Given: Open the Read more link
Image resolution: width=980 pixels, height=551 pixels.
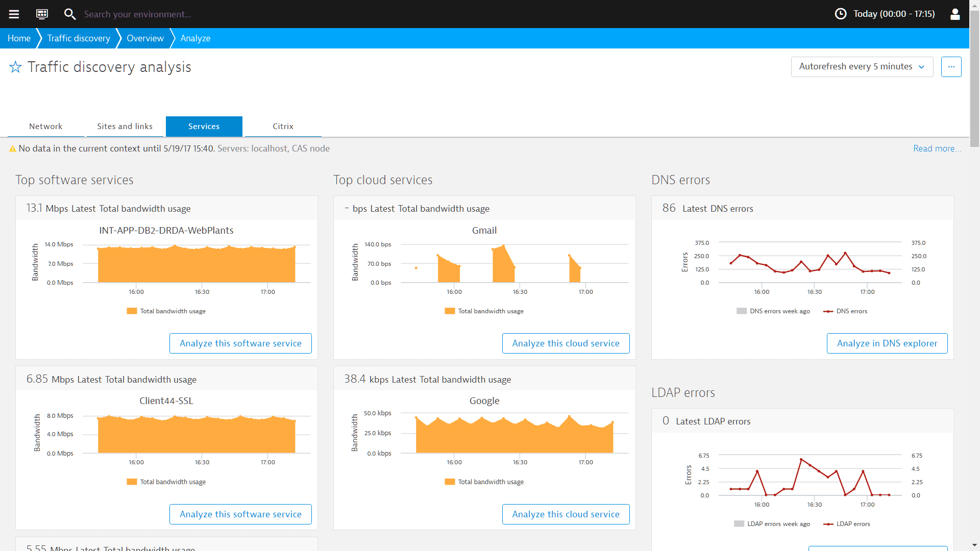Looking at the screenshot, I should click(937, 148).
